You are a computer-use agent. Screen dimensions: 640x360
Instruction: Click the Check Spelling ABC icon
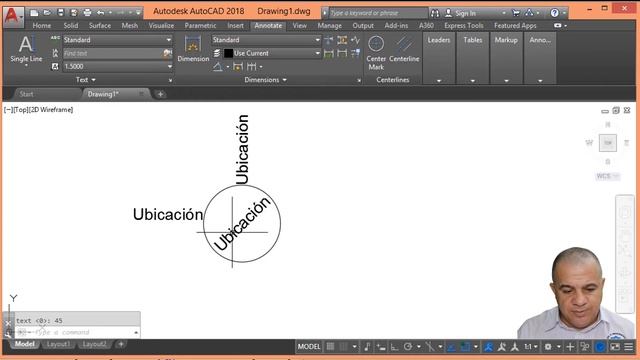point(55,39)
